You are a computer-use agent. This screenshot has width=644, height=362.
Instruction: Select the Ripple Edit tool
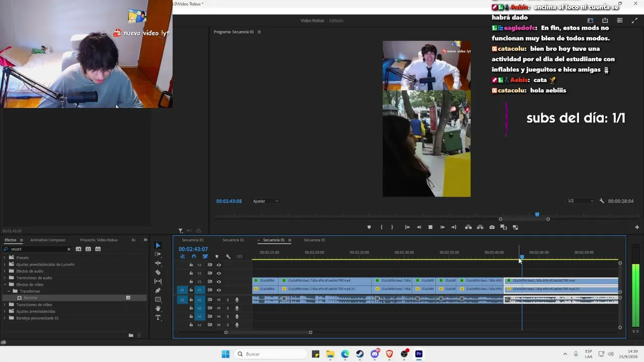coord(158,263)
